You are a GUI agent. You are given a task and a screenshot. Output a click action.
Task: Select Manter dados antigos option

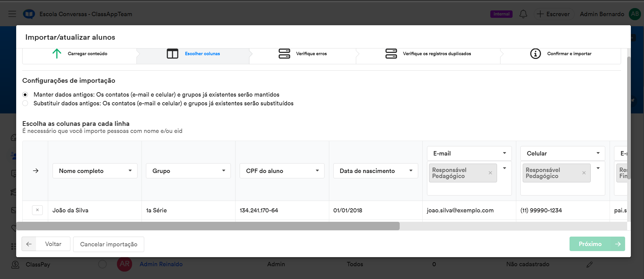(x=25, y=95)
